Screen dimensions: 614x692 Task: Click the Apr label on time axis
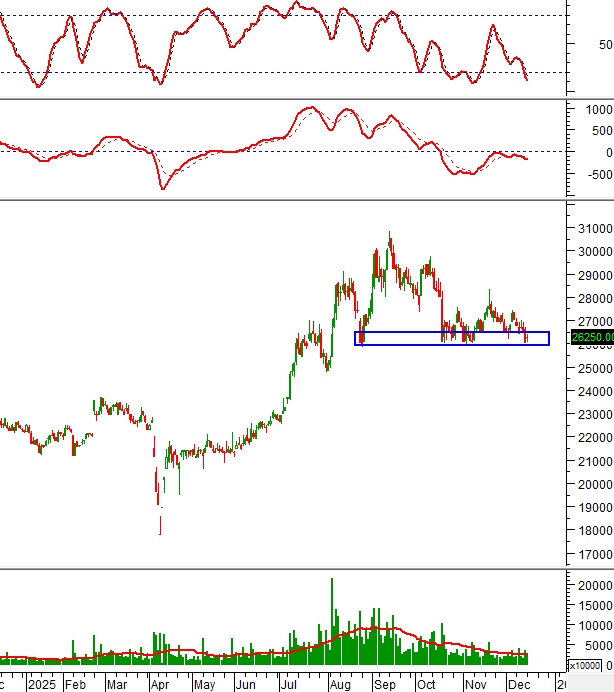[160, 684]
